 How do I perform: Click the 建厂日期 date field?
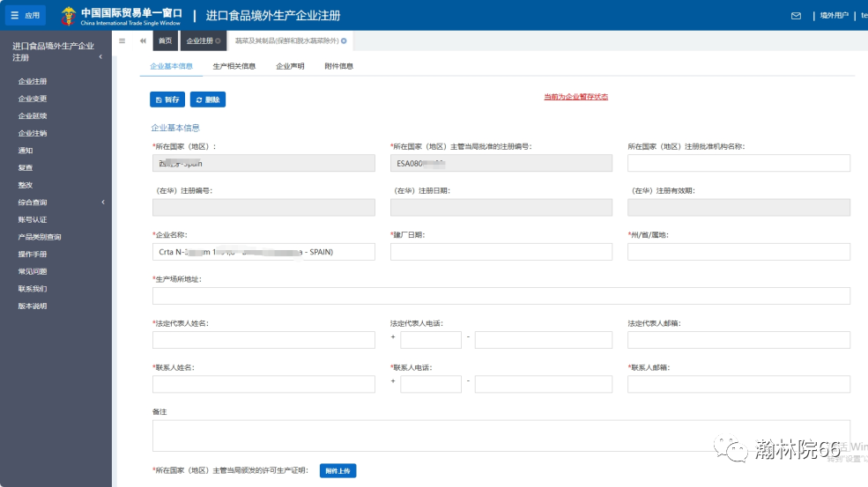[x=501, y=252]
